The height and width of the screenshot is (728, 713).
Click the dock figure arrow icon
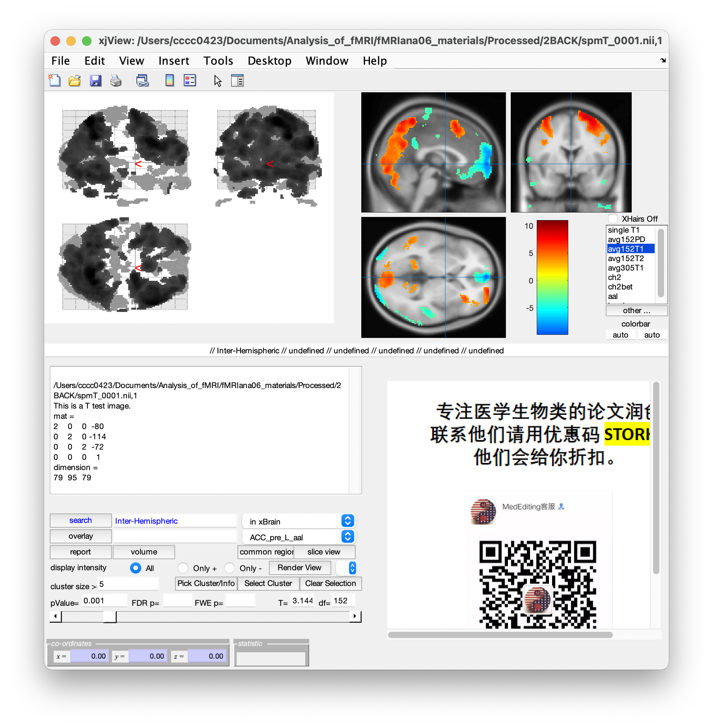click(663, 60)
